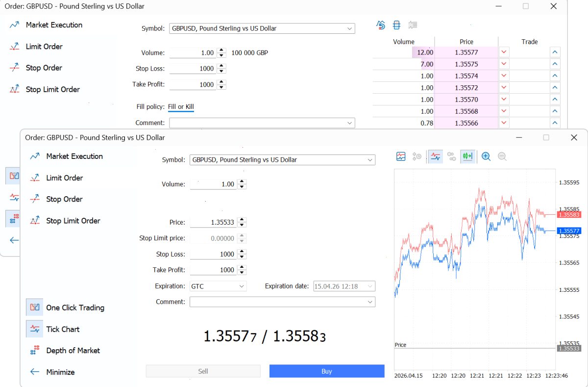The height and width of the screenshot is (387, 588).
Task: Toggle the one click trading icon in back window
Action: click(x=14, y=176)
